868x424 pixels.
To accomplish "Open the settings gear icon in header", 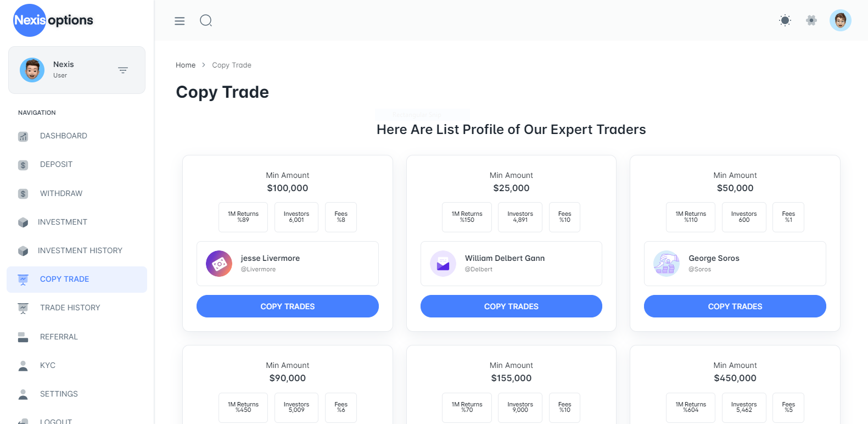I will pyautogui.click(x=811, y=21).
